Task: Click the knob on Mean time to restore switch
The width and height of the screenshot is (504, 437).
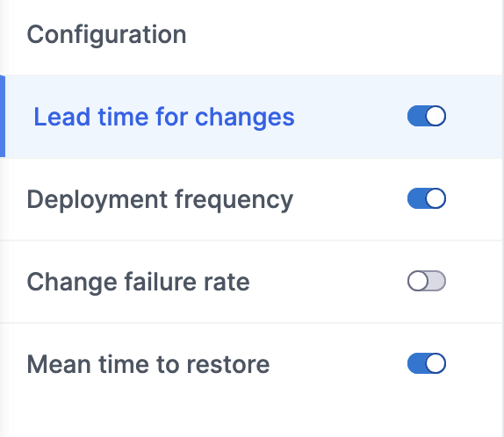Action: (436, 364)
